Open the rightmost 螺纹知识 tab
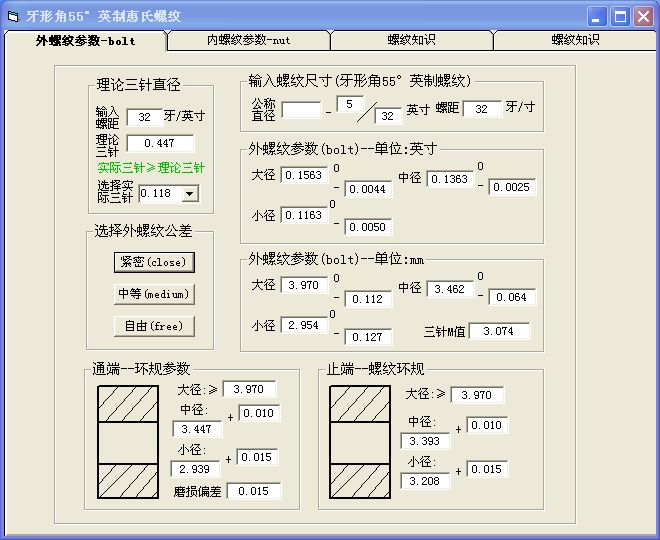The height and width of the screenshot is (540, 660). click(575, 40)
